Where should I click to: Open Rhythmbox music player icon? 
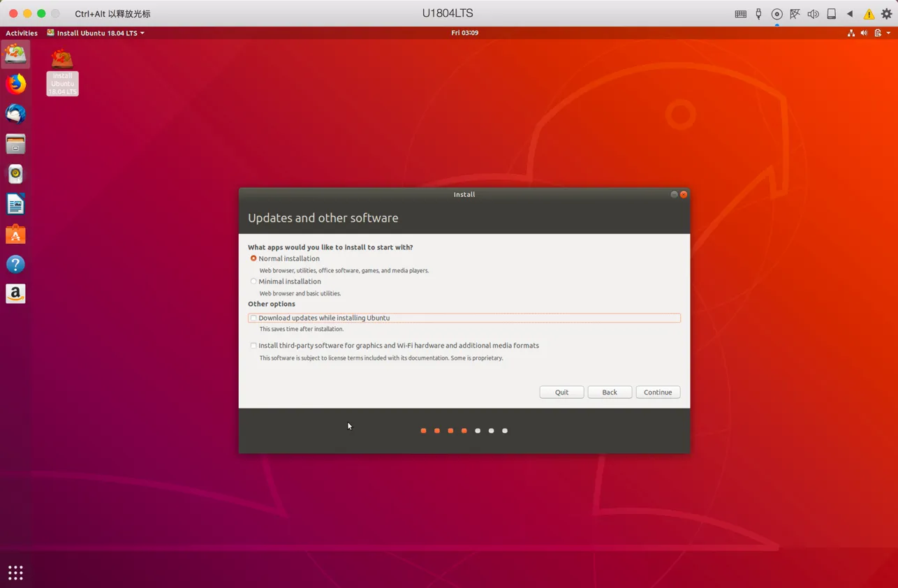tap(15, 174)
